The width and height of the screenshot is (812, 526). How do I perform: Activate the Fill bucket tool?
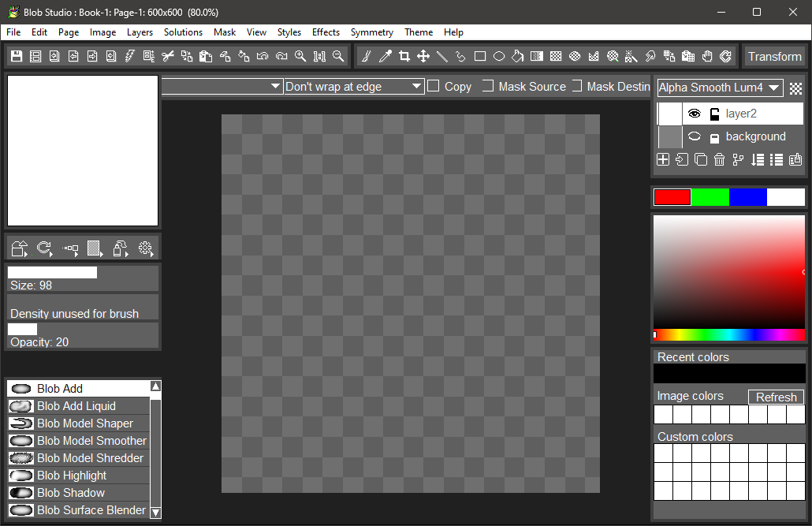point(518,57)
